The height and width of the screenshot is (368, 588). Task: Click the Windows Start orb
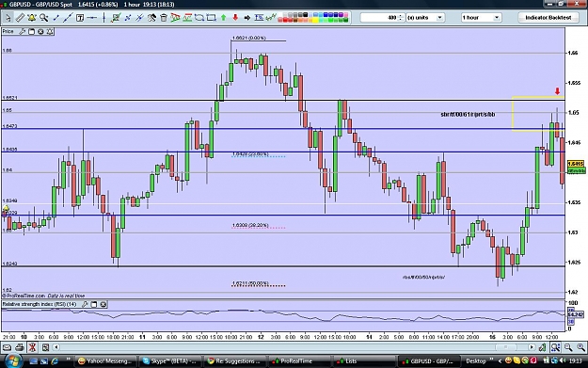[x=13, y=360]
